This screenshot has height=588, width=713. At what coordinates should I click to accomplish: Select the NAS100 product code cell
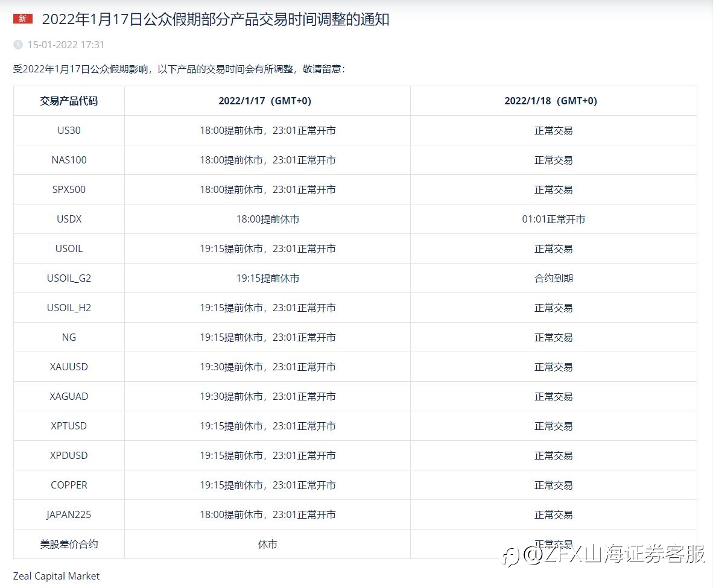69,160
